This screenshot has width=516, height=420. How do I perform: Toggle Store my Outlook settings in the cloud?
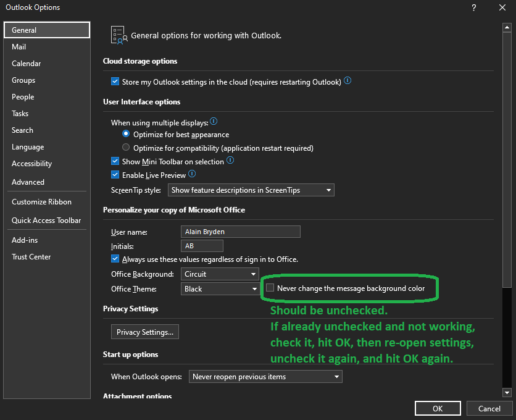pos(115,82)
